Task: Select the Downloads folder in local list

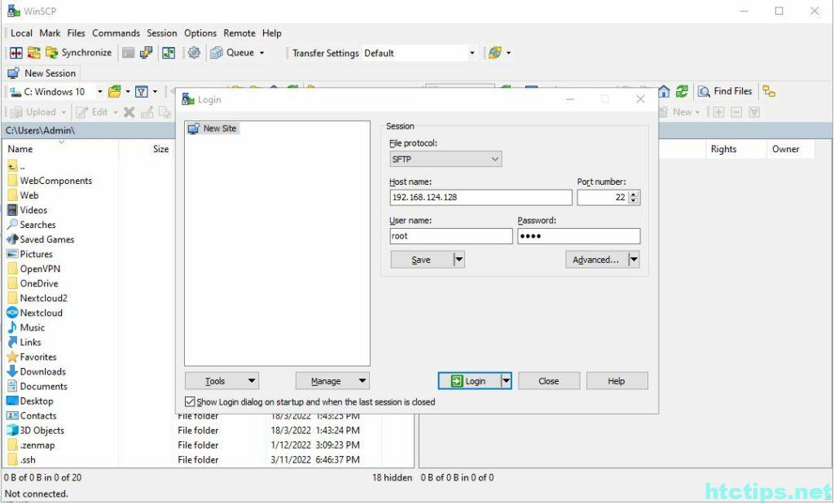Action: click(x=36, y=371)
